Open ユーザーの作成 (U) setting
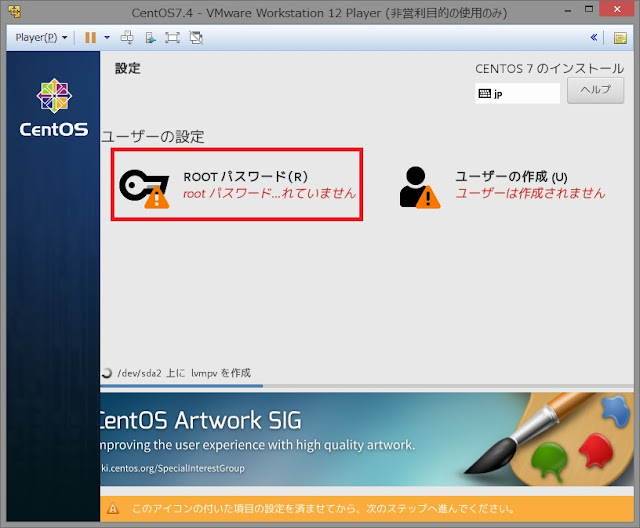Viewport: 640px width, 528px height. [x=502, y=185]
